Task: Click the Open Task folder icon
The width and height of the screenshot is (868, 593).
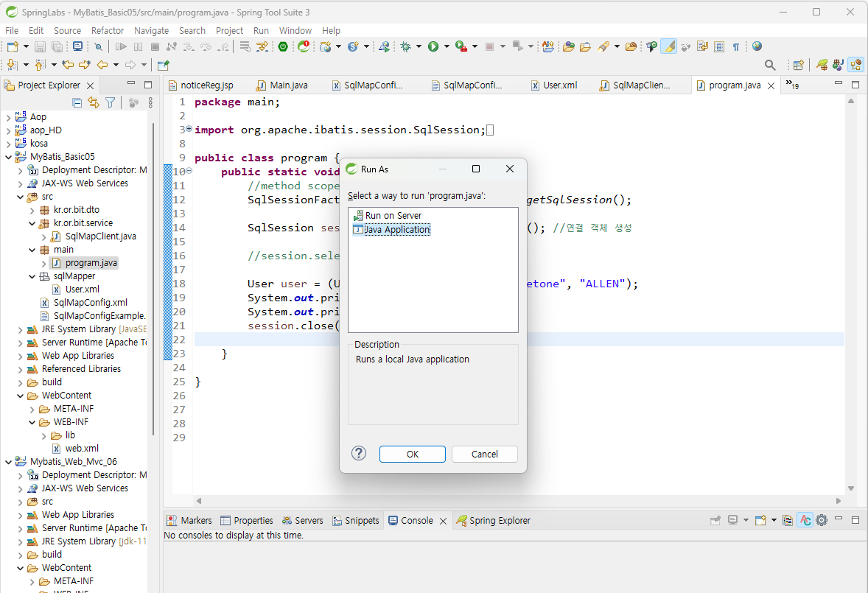Action: (x=585, y=46)
